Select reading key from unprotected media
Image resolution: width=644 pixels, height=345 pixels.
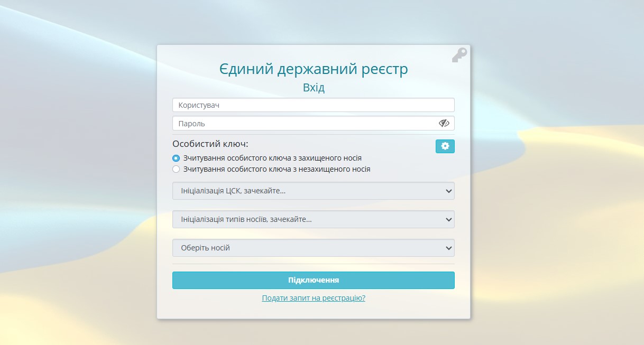(x=176, y=170)
